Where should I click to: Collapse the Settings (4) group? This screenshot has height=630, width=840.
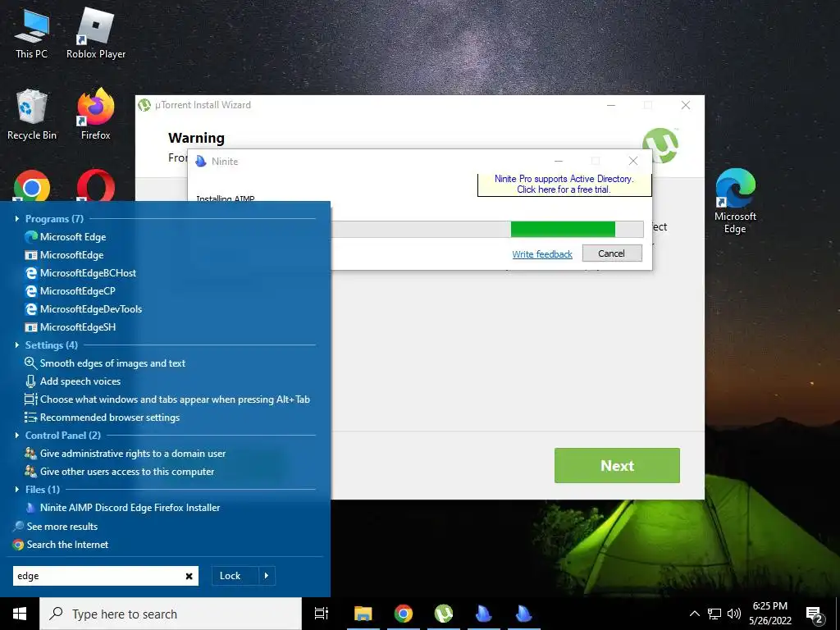click(17, 345)
